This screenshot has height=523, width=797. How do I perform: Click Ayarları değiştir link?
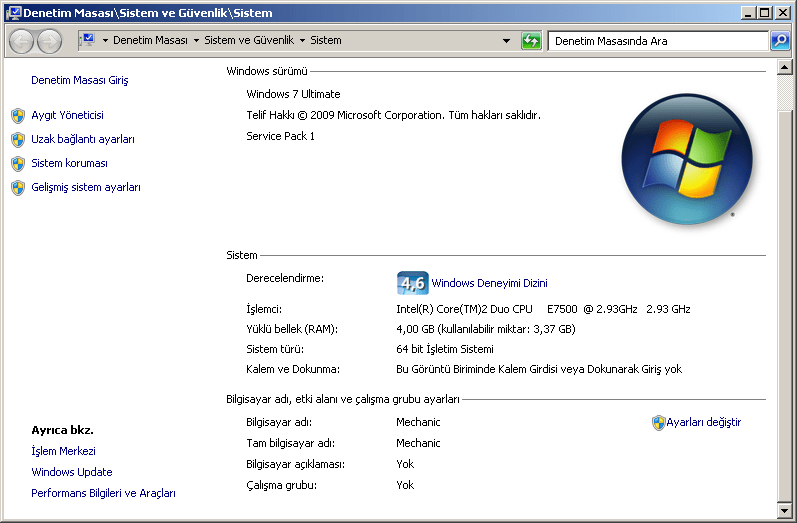(703, 422)
